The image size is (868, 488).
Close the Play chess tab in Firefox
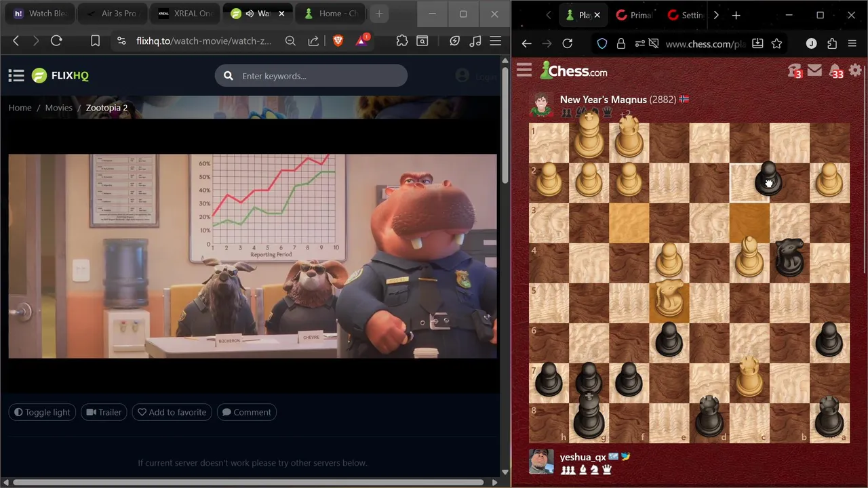[x=597, y=15]
